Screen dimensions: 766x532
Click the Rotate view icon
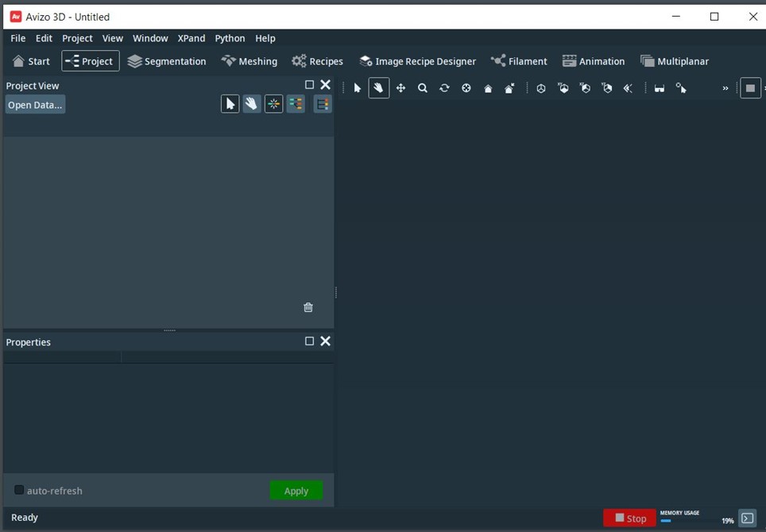pyautogui.click(x=444, y=88)
